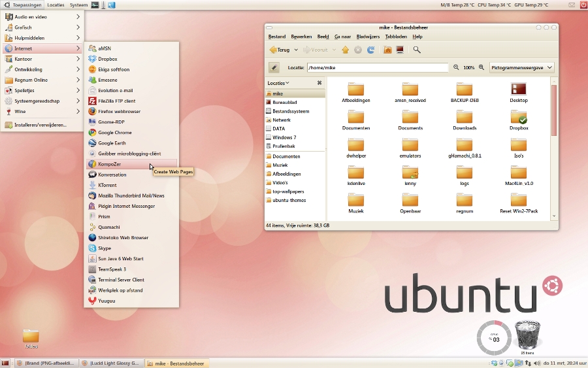Image resolution: width=588 pixels, height=368 pixels.
Task: Launch Pidgin Internet Messenger
Action: (131, 206)
